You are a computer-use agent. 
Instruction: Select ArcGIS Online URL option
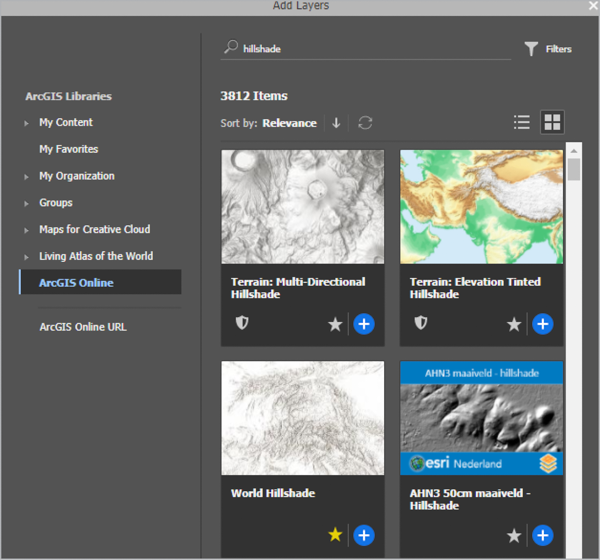[x=82, y=327]
